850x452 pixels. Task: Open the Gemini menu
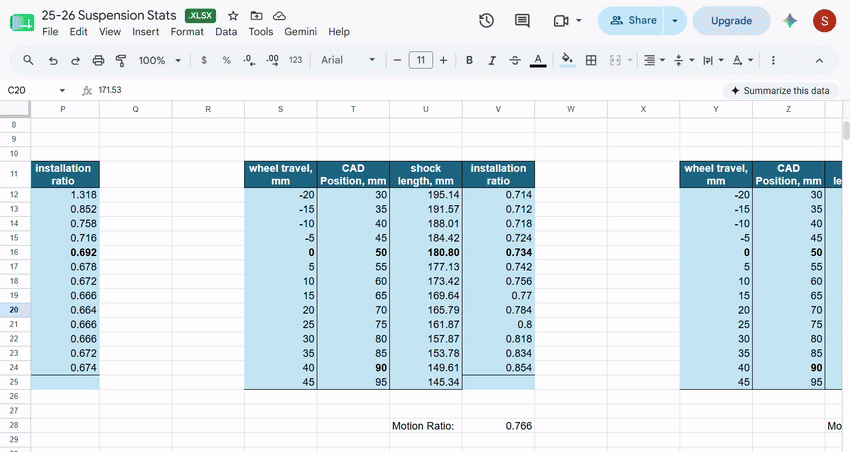pyautogui.click(x=300, y=31)
